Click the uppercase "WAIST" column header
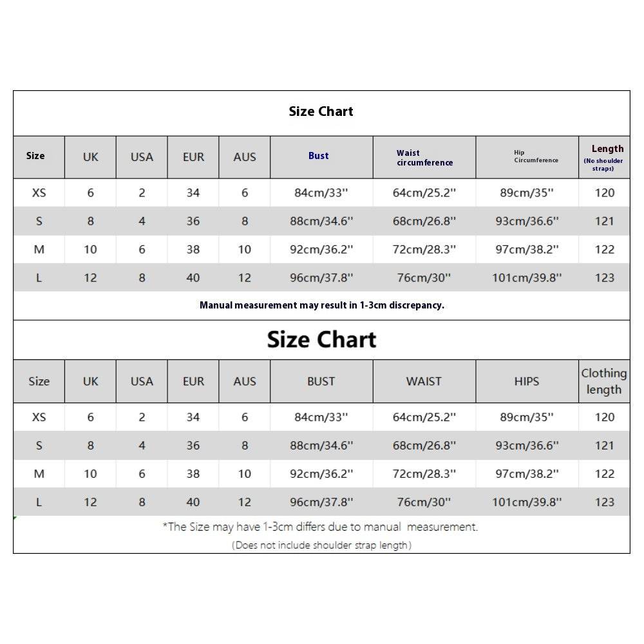 [424, 381]
